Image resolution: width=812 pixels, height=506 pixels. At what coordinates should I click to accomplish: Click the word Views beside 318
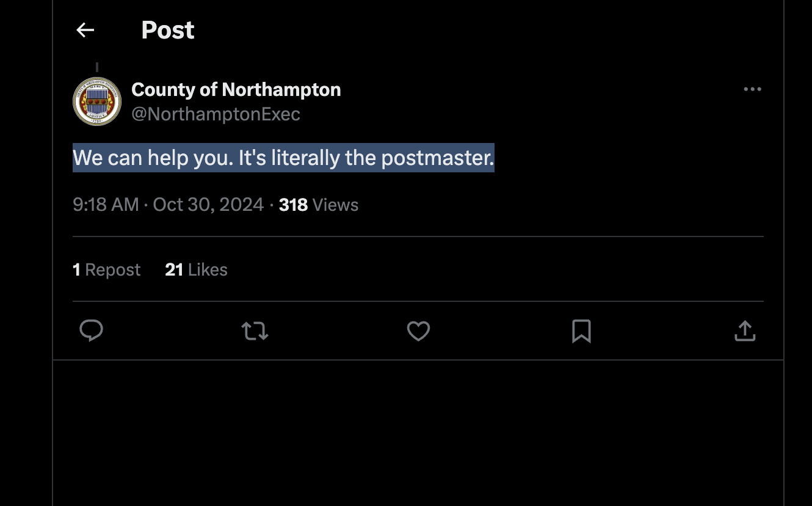tap(335, 205)
